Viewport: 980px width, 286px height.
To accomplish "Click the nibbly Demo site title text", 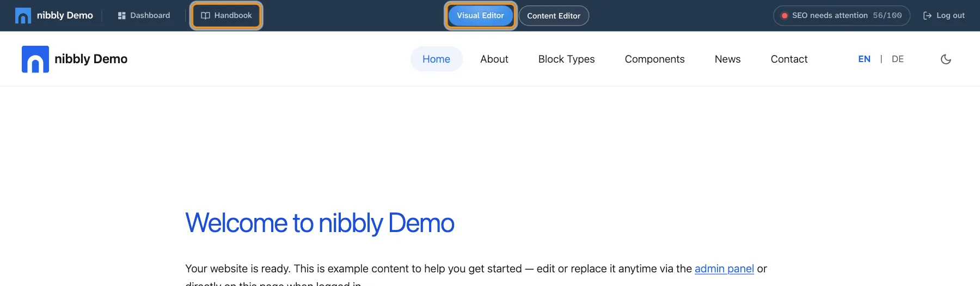I will [91, 59].
